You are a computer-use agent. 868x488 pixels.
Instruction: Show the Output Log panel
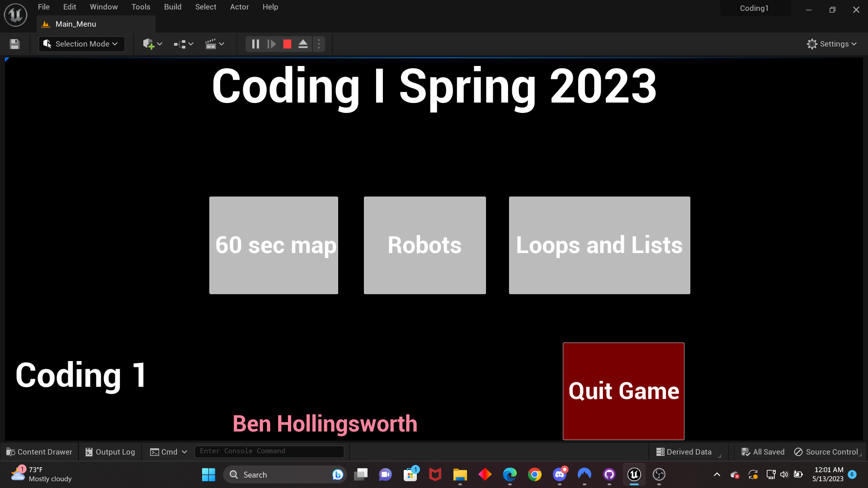click(x=110, y=451)
